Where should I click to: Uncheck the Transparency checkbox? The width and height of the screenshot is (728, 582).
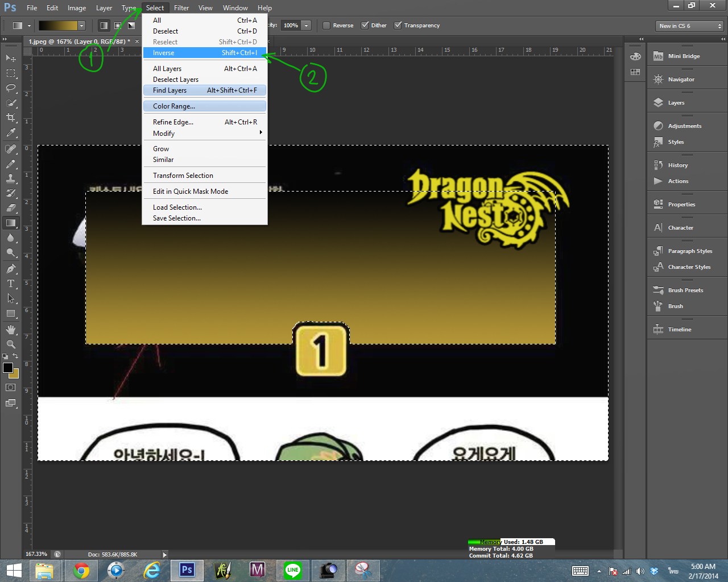point(398,26)
